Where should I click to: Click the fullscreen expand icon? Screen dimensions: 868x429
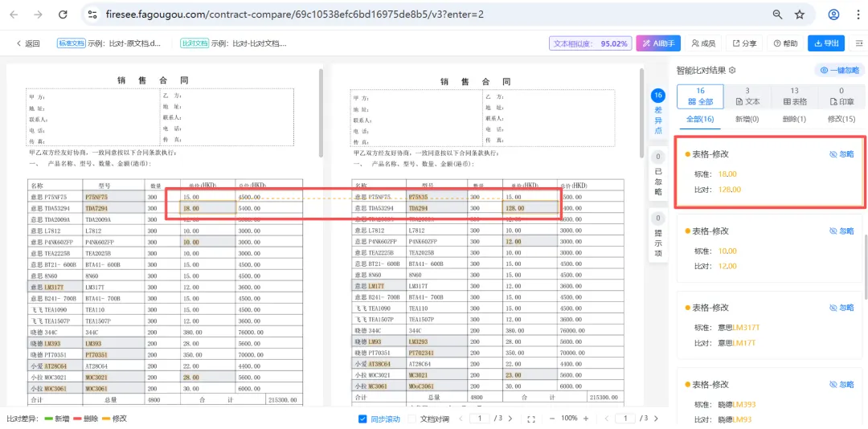pyautogui.click(x=531, y=419)
